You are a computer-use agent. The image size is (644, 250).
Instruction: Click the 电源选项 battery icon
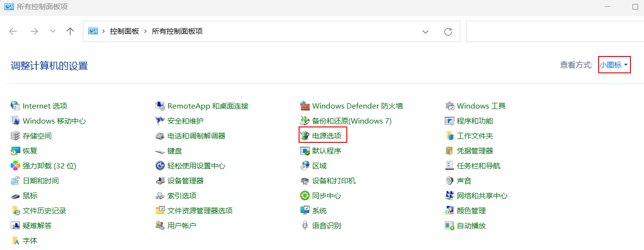pos(304,136)
